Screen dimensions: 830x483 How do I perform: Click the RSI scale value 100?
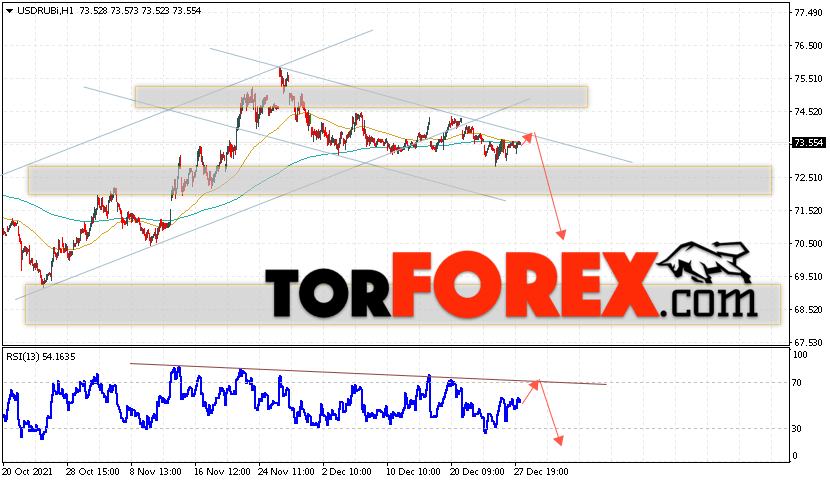[800, 355]
